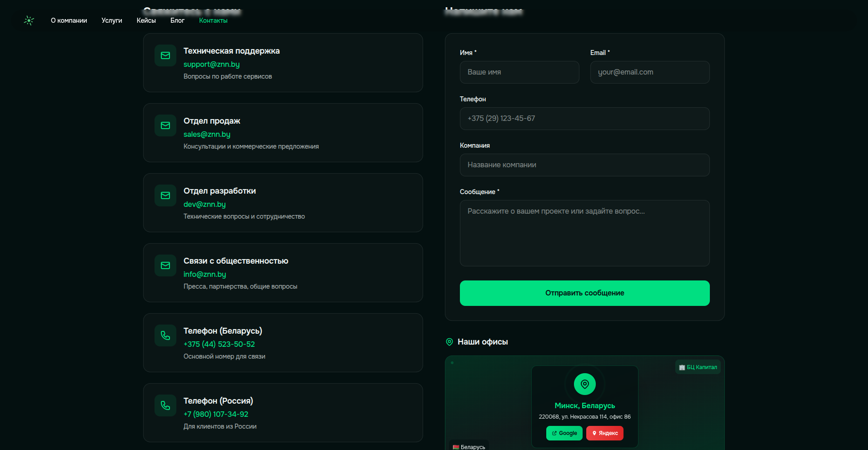Click the Belarus phone handset icon
The width and height of the screenshot is (868, 450).
point(165,335)
